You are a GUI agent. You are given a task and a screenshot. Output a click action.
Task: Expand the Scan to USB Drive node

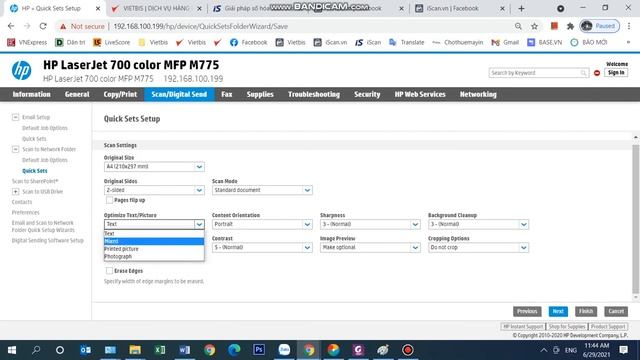click(16, 191)
